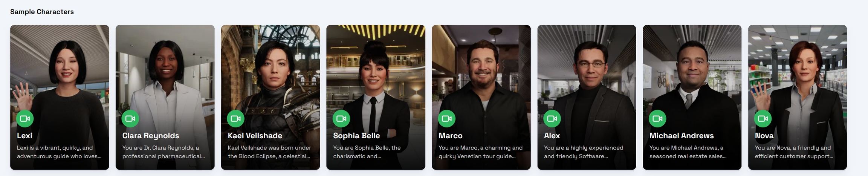Select the Lexi character name
This screenshot has height=176, width=868.
click(24, 136)
